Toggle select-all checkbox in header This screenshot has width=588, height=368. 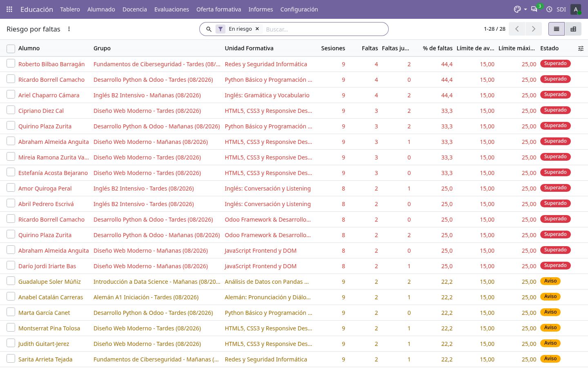click(x=11, y=48)
